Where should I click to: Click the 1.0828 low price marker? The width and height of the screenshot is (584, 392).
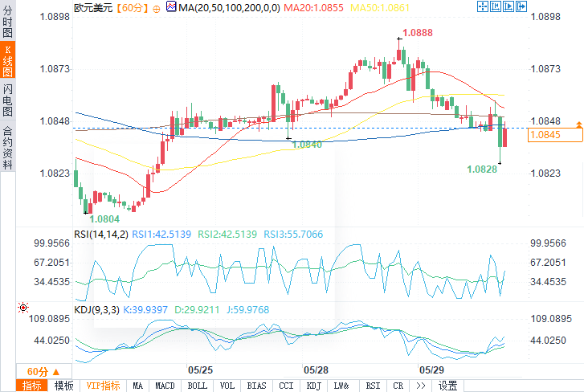(x=482, y=169)
